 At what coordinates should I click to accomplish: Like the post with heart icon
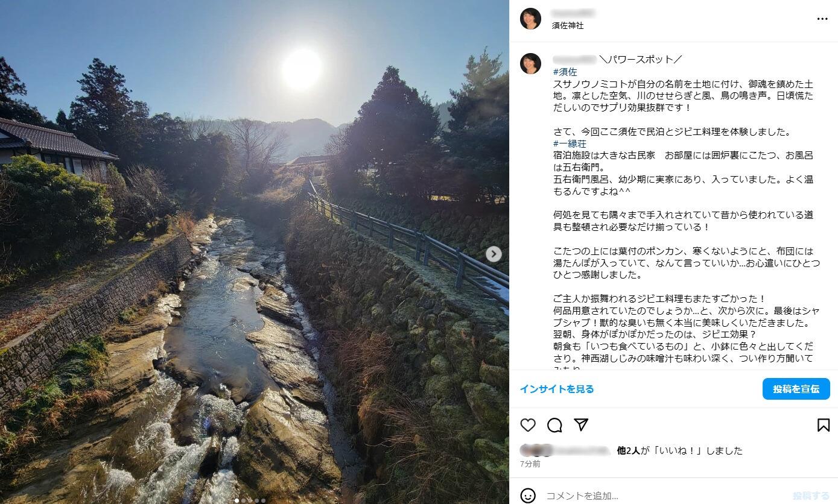coord(528,425)
